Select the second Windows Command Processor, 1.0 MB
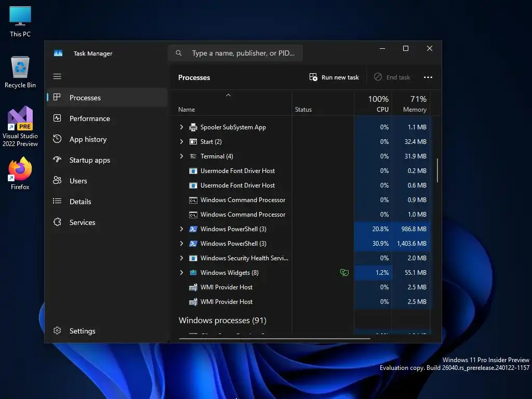Viewport: 532px width, 399px height. click(301, 215)
